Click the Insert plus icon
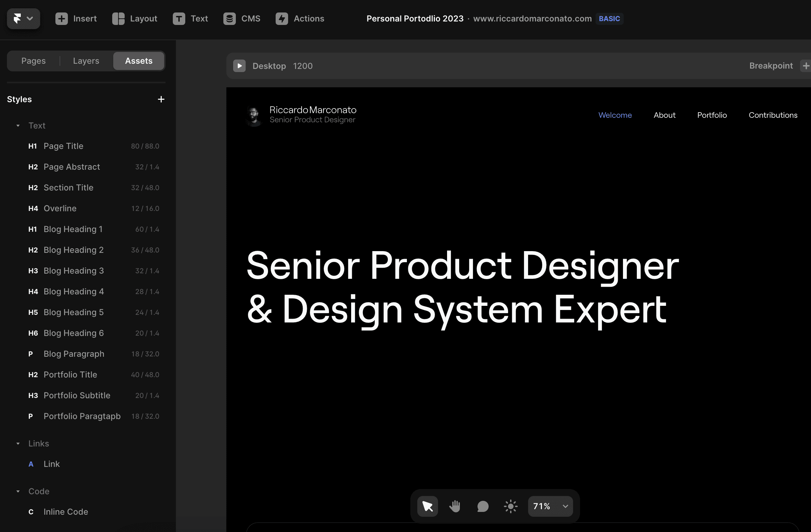 62,19
